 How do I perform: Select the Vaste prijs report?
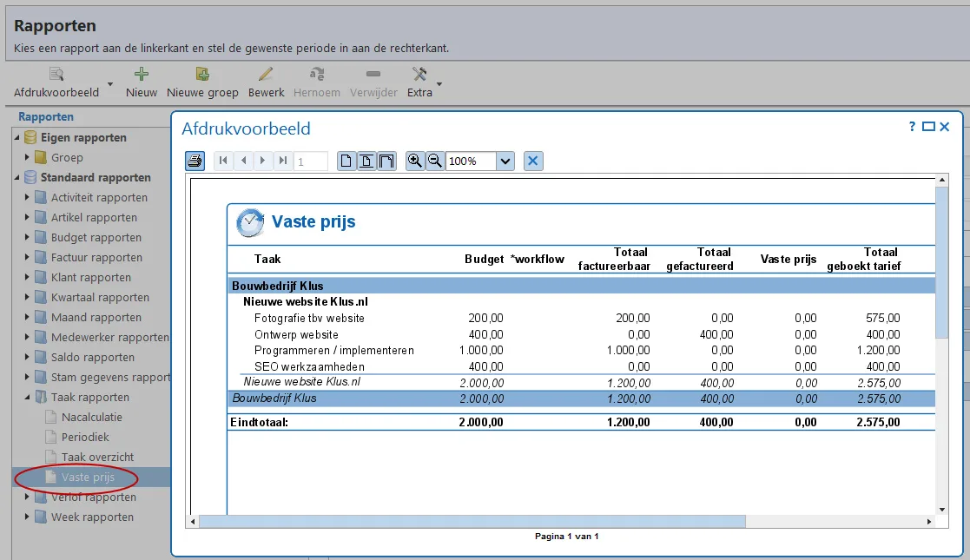(88, 477)
